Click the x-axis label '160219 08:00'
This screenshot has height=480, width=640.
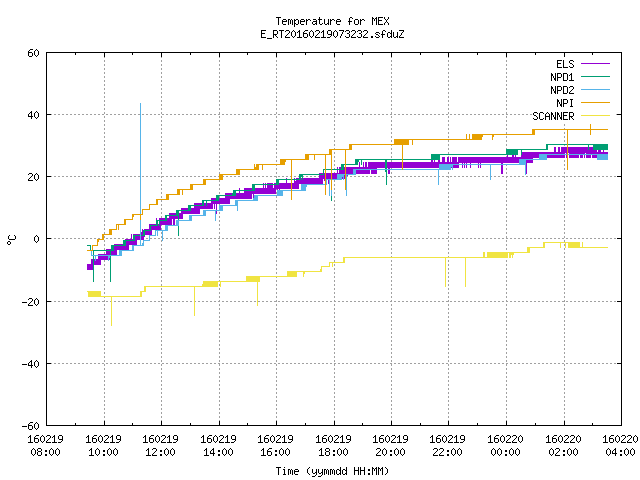pyautogui.click(x=45, y=445)
